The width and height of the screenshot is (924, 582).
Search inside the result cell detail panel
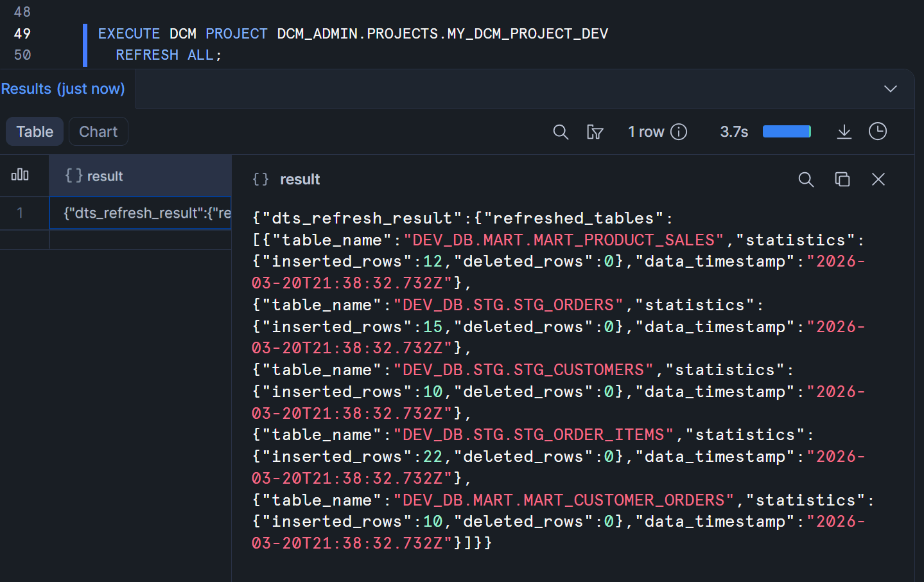pyautogui.click(x=806, y=180)
